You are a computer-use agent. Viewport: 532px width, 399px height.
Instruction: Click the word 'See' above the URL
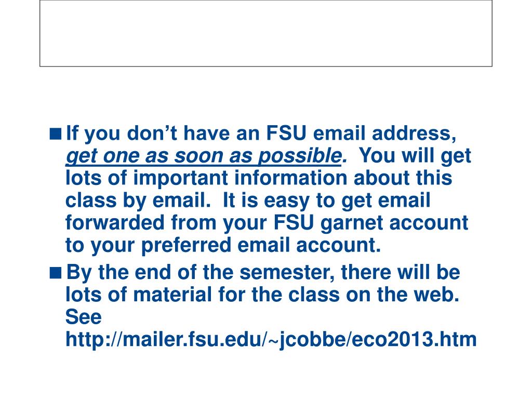pyautogui.click(x=84, y=317)
